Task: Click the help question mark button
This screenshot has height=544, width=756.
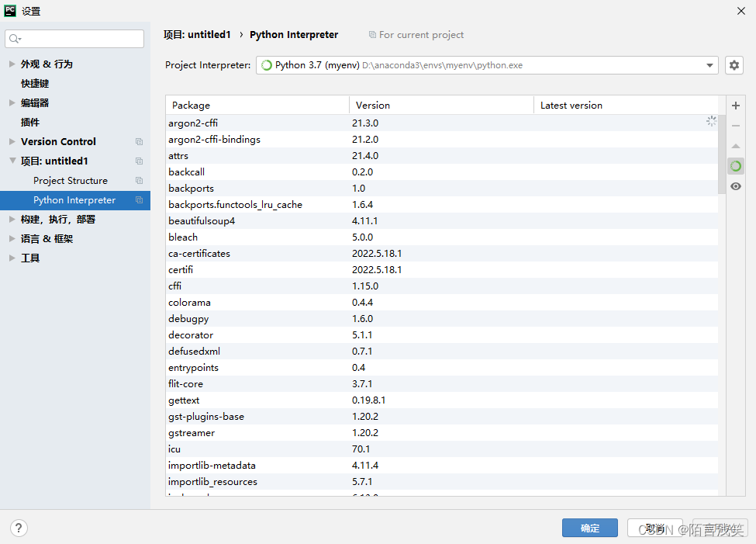Action: point(19,528)
